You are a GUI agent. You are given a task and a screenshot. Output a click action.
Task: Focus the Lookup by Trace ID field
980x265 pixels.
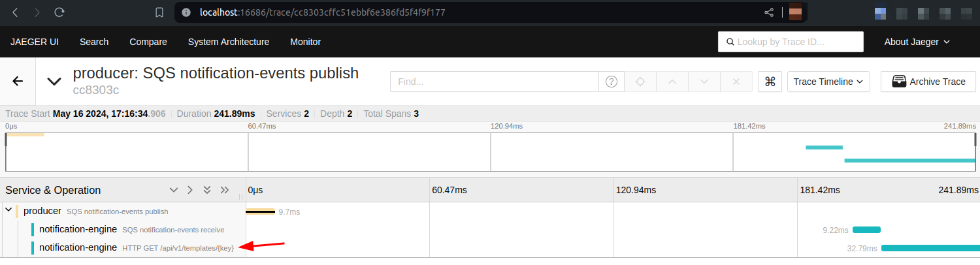(x=791, y=42)
